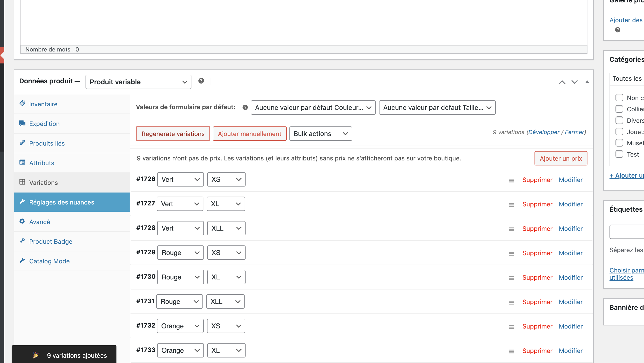
Task: Click drag handle icon for variation #1730
Action: 512,278
